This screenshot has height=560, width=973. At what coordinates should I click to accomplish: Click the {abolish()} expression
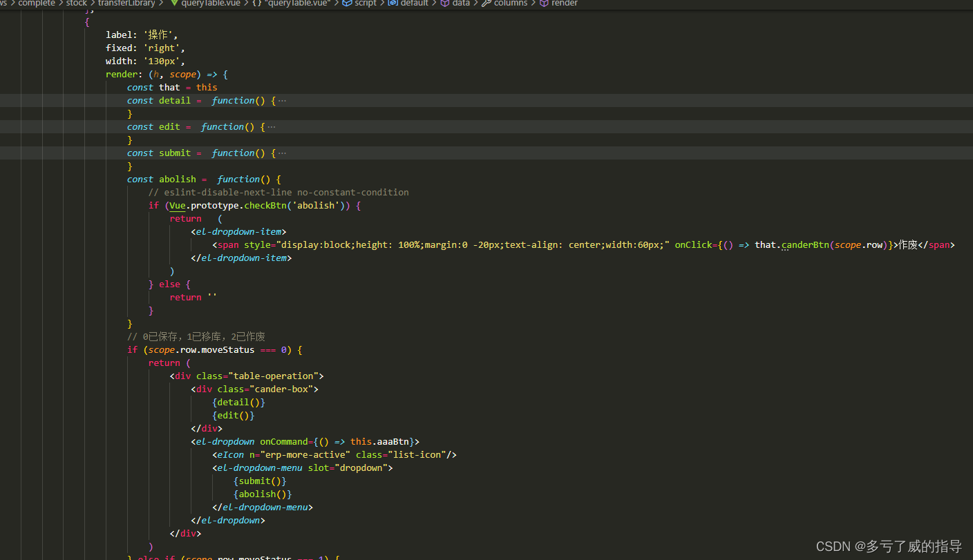point(263,494)
